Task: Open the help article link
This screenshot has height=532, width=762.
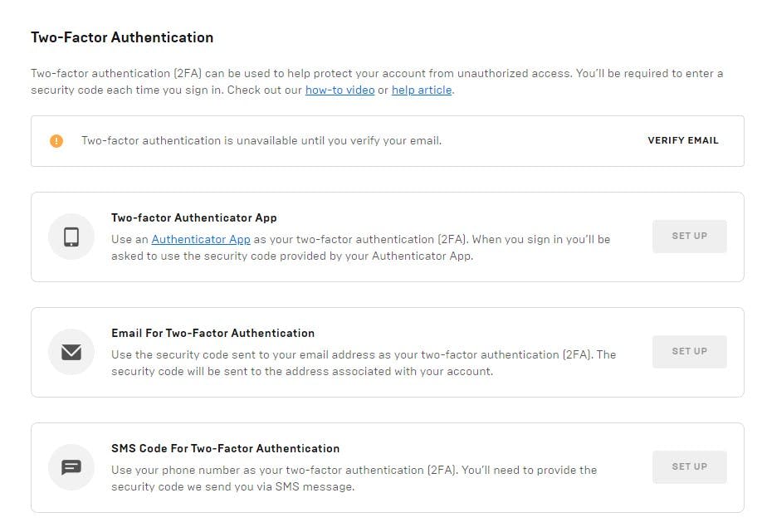Action: 421,90
